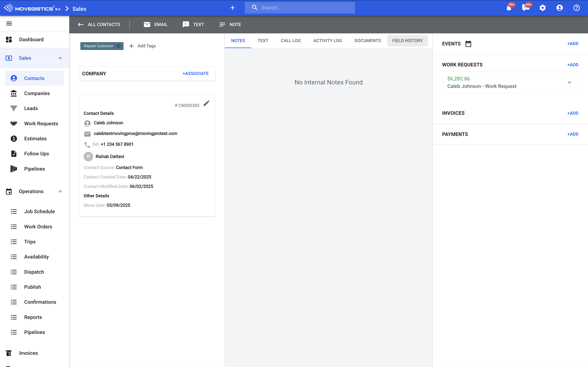Open the Field History tab
Viewport: 588px width, 367px height.
(x=407, y=41)
